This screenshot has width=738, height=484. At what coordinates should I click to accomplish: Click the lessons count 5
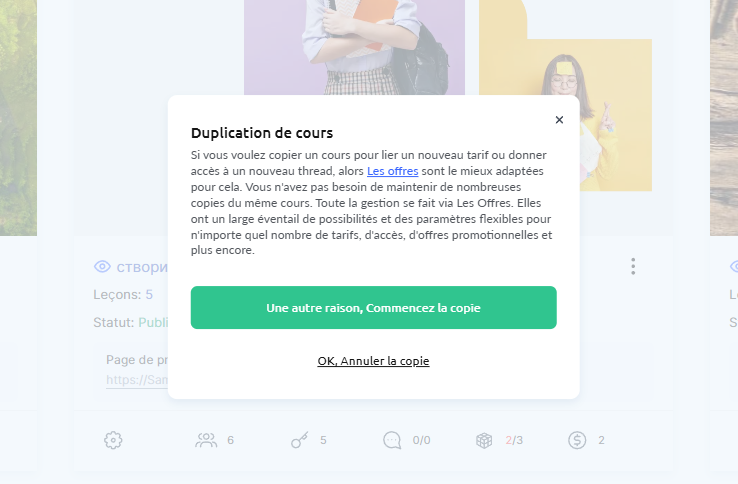pyautogui.click(x=149, y=295)
